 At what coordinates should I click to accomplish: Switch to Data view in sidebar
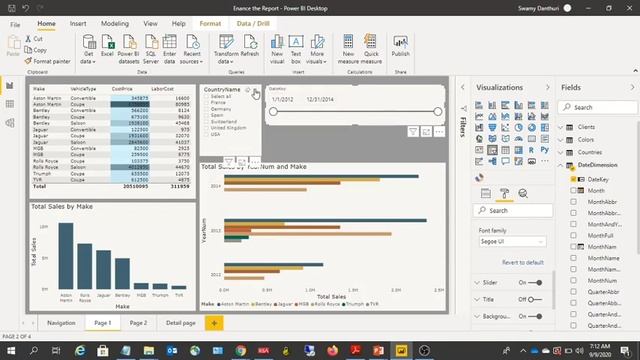[x=10, y=104]
